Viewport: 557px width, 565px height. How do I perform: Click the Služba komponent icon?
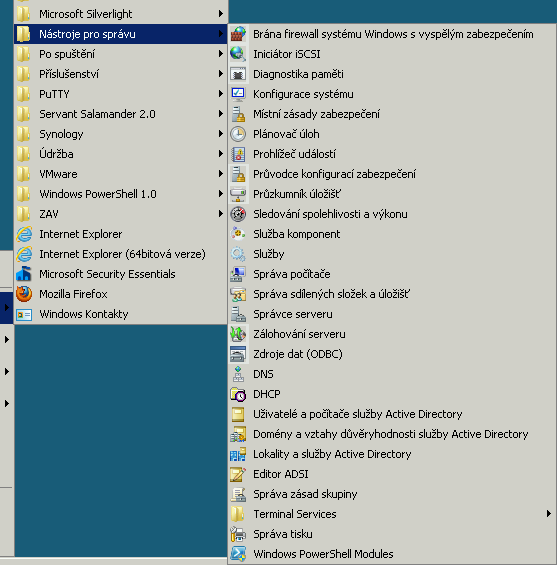238,234
